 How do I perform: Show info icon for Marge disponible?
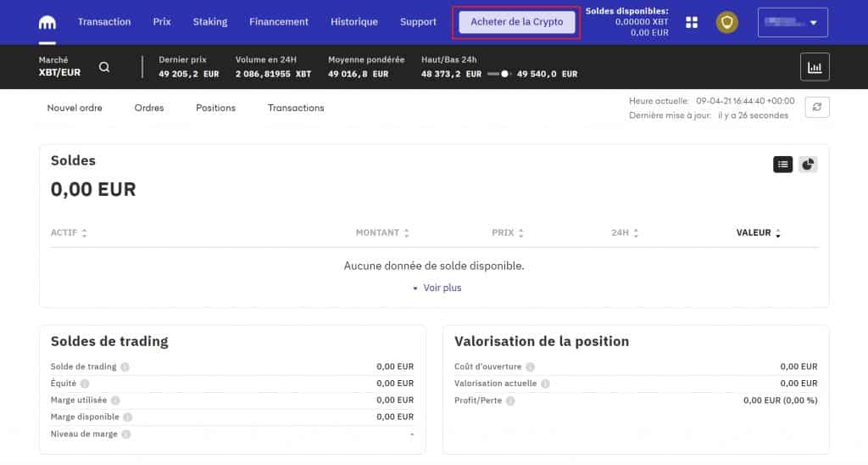pos(128,417)
